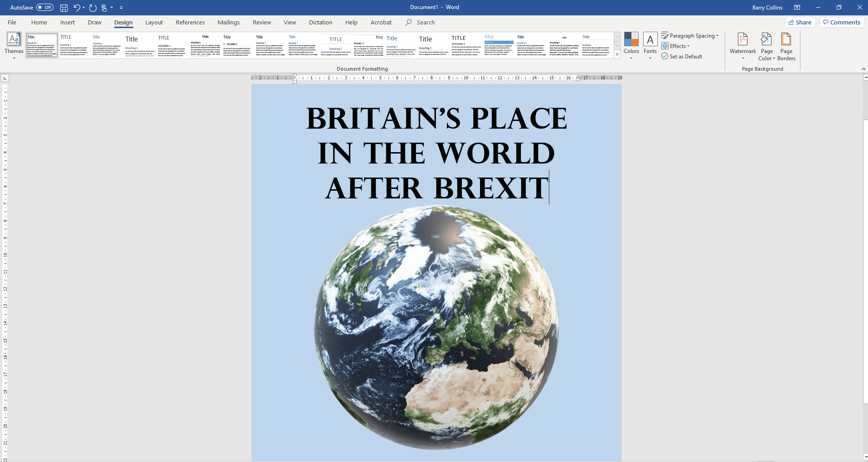Go to the References tab
Screen dimensions: 868x462
coord(190,22)
